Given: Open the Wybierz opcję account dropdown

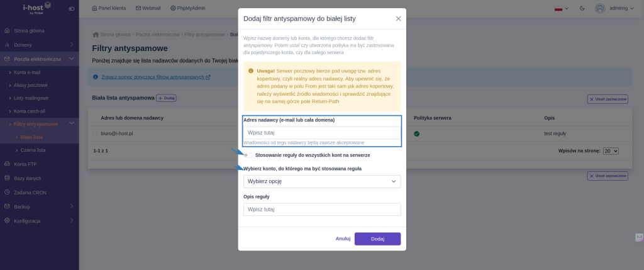Looking at the screenshot, I should point(322,181).
